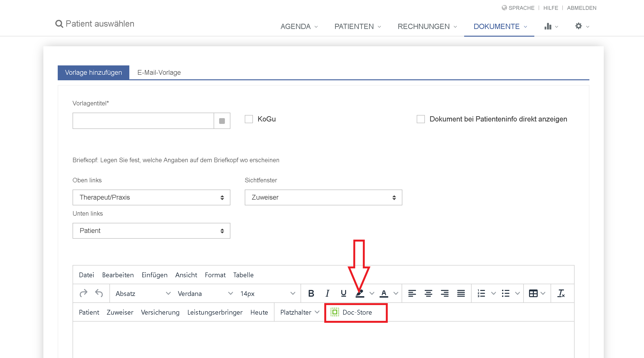Image resolution: width=644 pixels, height=358 pixels.
Task: Open the Bearbeiten editor menu
Action: point(118,275)
